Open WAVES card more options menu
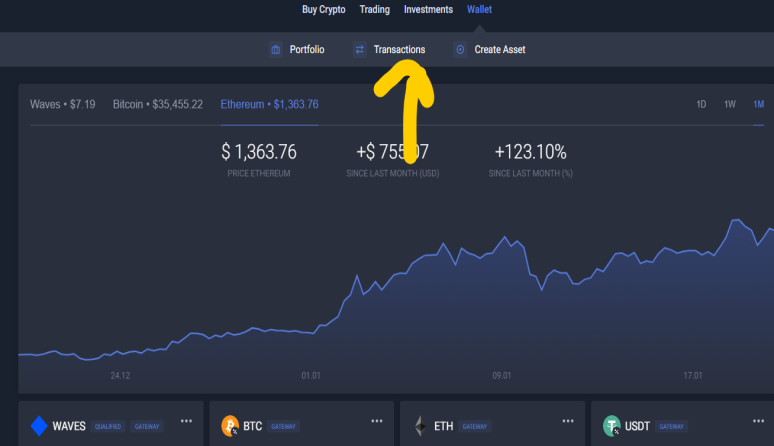The height and width of the screenshot is (446, 774). [186, 421]
